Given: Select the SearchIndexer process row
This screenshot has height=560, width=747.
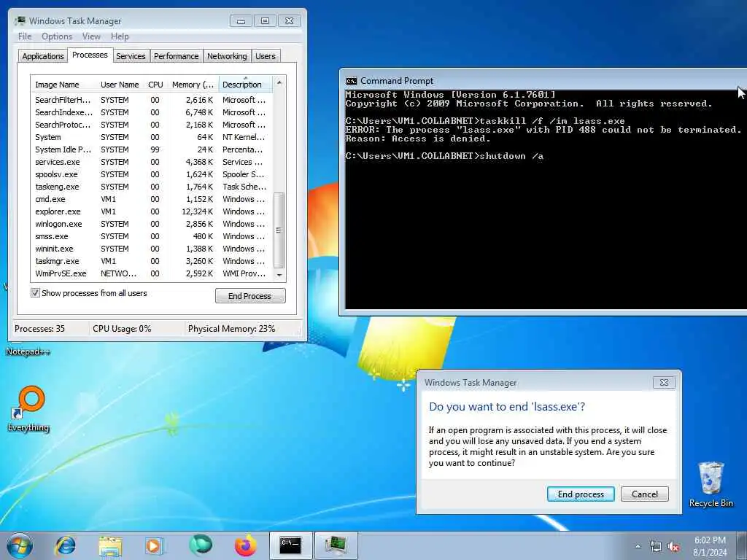Looking at the screenshot, I should tap(152, 112).
